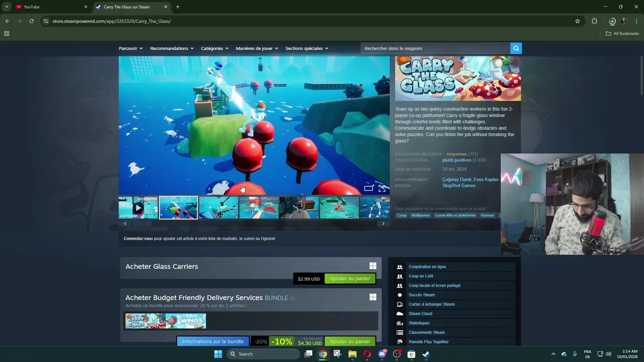Click the Statistiques bar chart icon
Viewport: 644px width, 362px height.
coord(399,323)
